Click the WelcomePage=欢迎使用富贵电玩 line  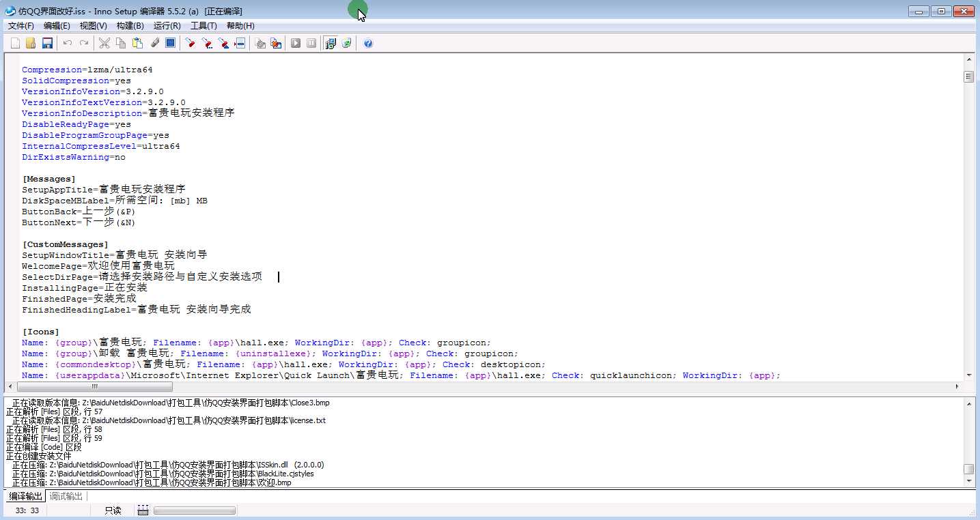98,266
